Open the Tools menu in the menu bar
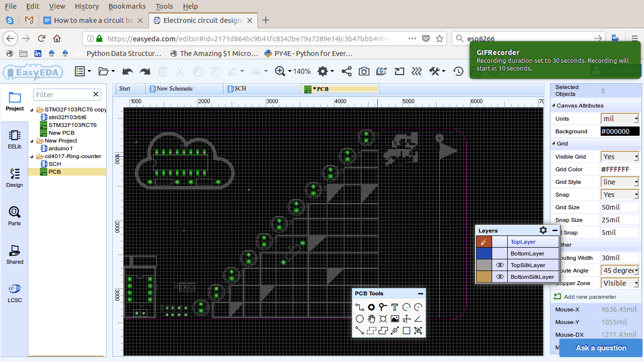 tap(164, 6)
